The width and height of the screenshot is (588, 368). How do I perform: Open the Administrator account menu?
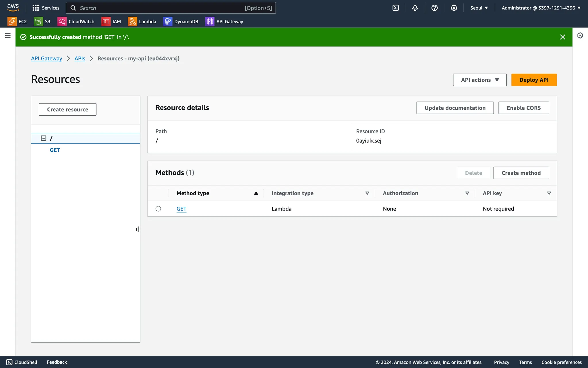541,8
